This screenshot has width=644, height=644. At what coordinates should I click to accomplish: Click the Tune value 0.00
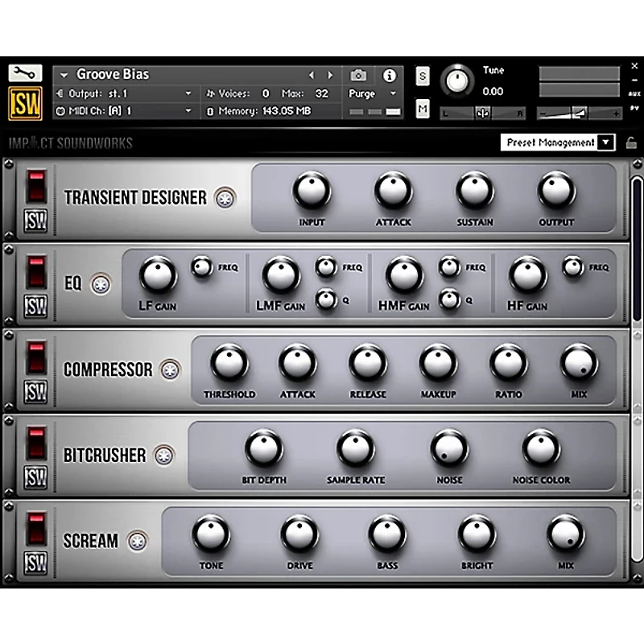click(x=493, y=91)
